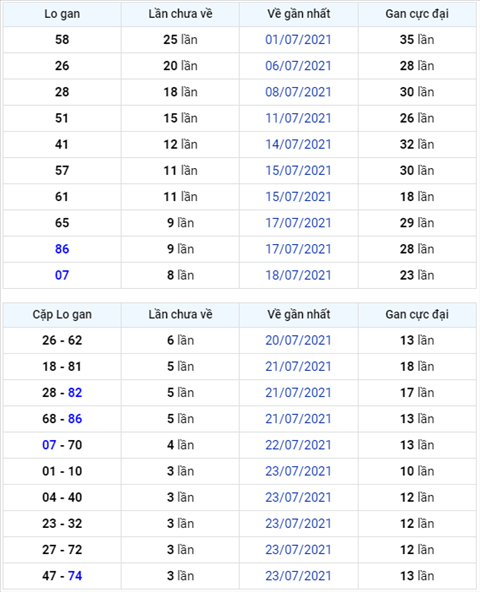
Task: Click the '17 lần' cell
Action: (417, 393)
